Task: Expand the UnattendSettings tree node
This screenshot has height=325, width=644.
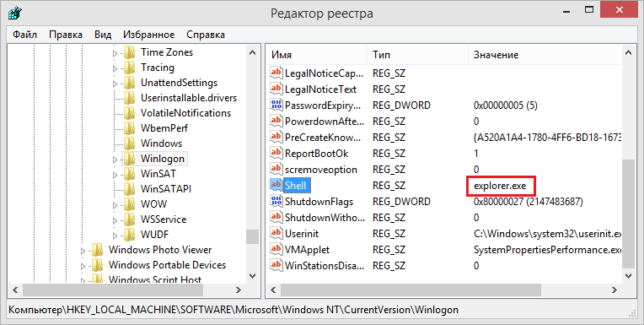Action: pyautogui.click(x=115, y=84)
